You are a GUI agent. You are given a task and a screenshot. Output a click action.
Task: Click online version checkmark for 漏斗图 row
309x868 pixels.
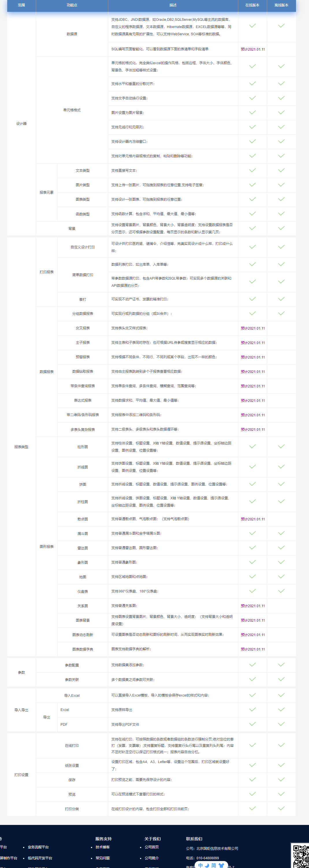point(252,533)
